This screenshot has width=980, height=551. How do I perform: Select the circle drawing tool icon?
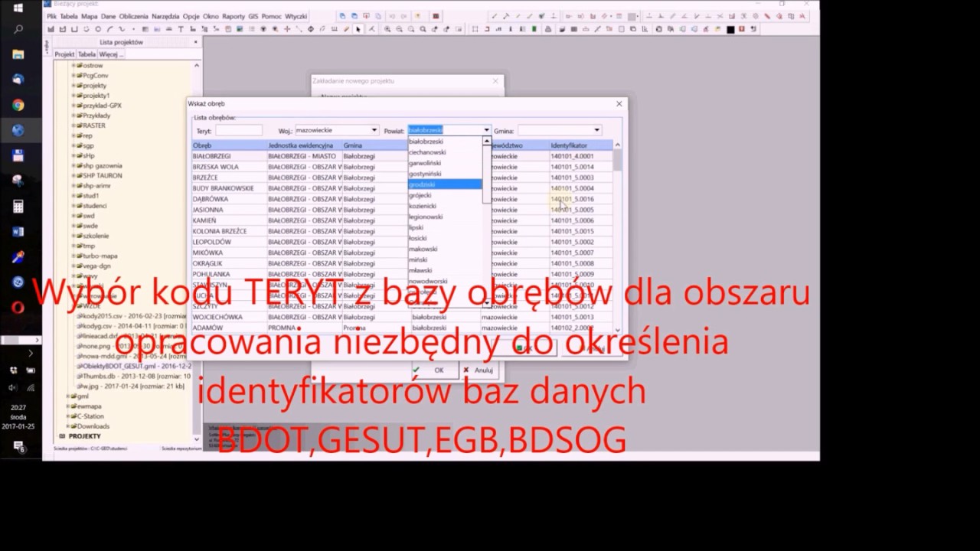click(98, 29)
